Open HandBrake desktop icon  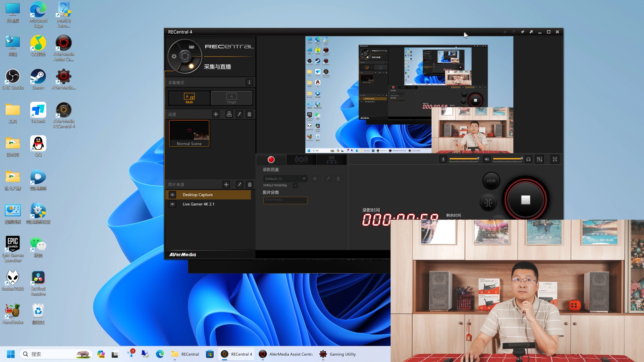tap(13, 314)
